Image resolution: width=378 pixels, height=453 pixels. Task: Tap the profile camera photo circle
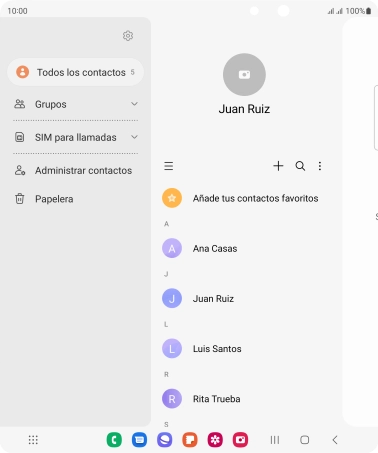click(x=244, y=75)
